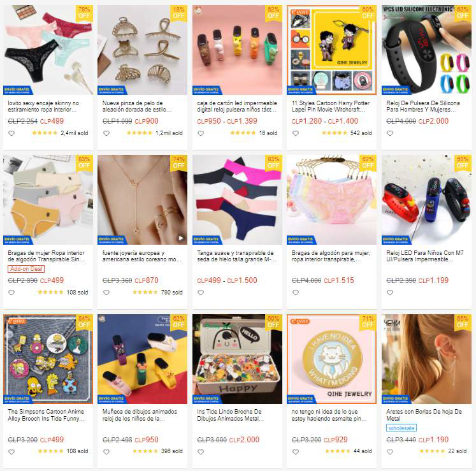Open the Add-on Deal tag
This screenshot has width=476, height=471.
(x=25, y=269)
